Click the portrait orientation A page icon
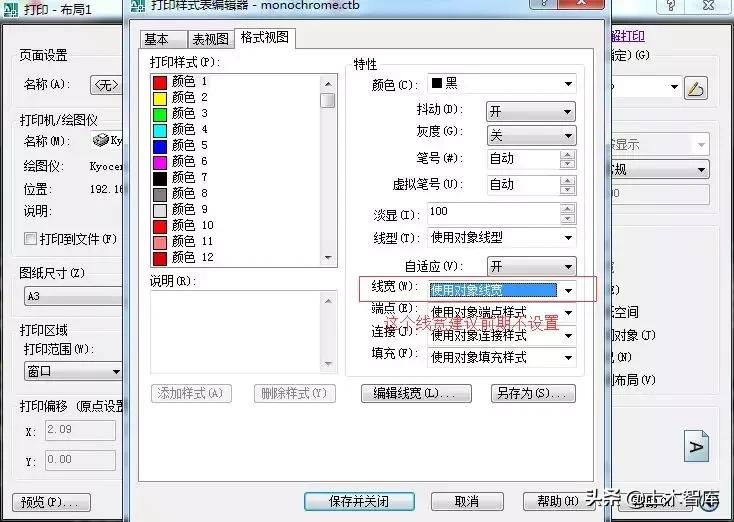The height and width of the screenshot is (522, 734). tap(697, 446)
